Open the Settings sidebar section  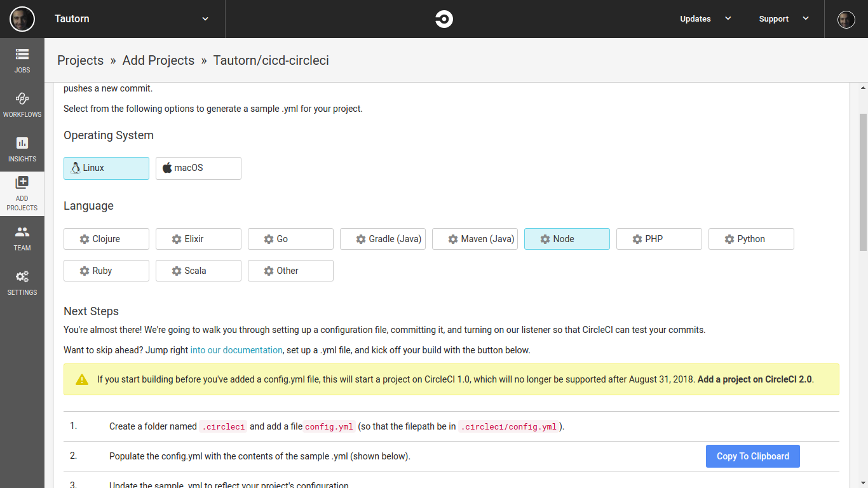click(22, 283)
